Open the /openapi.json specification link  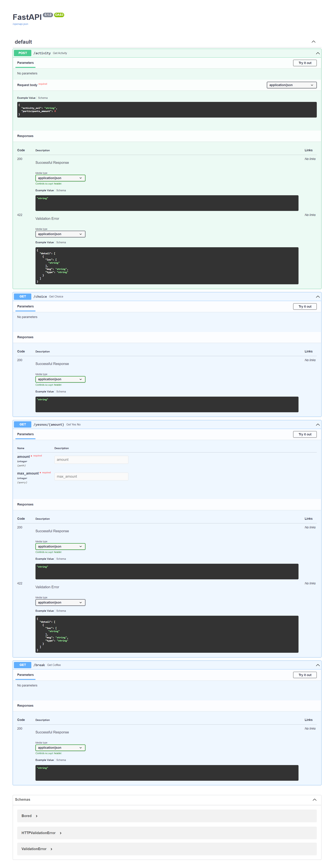[x=20, y=24]
